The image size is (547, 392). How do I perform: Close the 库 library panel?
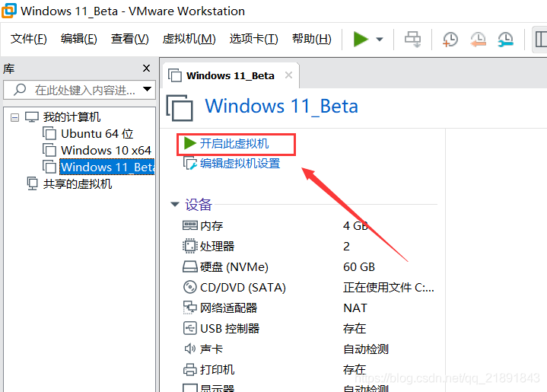pos(147,68)
